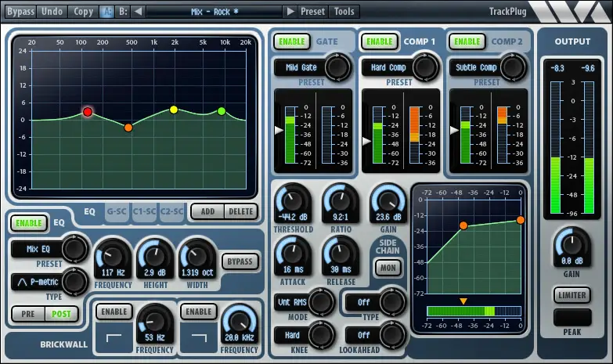Click the high-pass brickwall filter shape icon
The height and width of the screenshot is (364, 613).
pyautogui.click(x=114, y=338)
